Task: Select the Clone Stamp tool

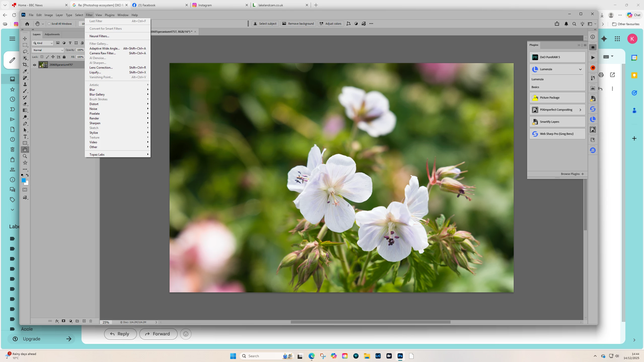Action: (x=25, y=84)
